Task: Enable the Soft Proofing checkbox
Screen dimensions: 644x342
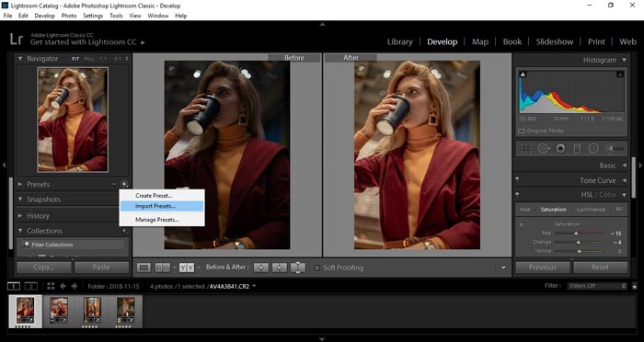Action: [316, 268]
